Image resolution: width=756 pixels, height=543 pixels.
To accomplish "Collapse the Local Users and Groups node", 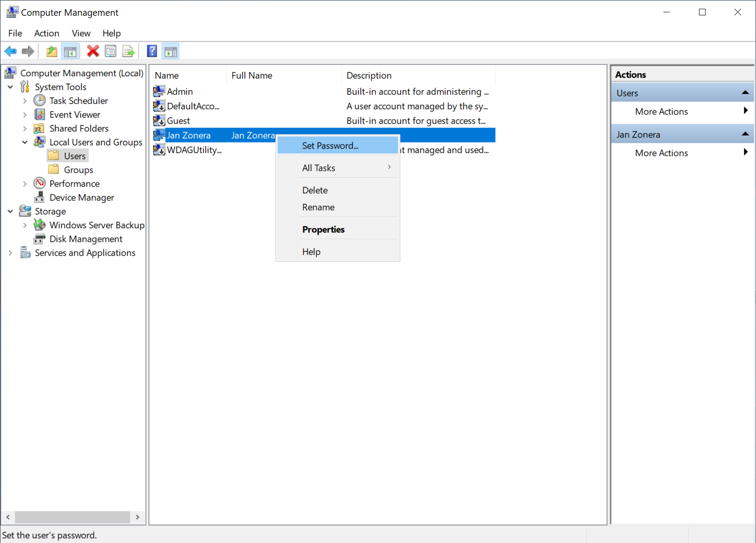I will click(25, 142).
